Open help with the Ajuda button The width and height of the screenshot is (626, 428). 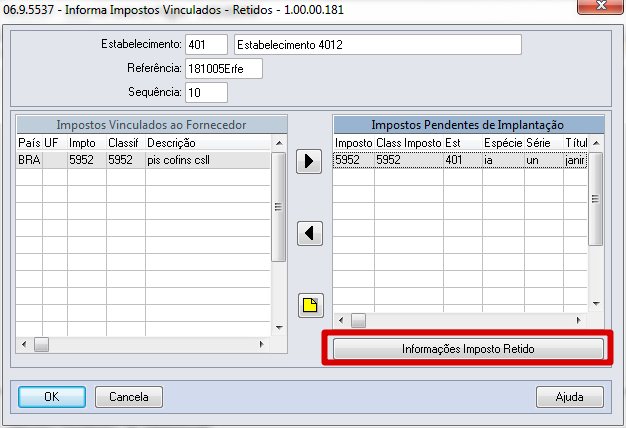570,397
